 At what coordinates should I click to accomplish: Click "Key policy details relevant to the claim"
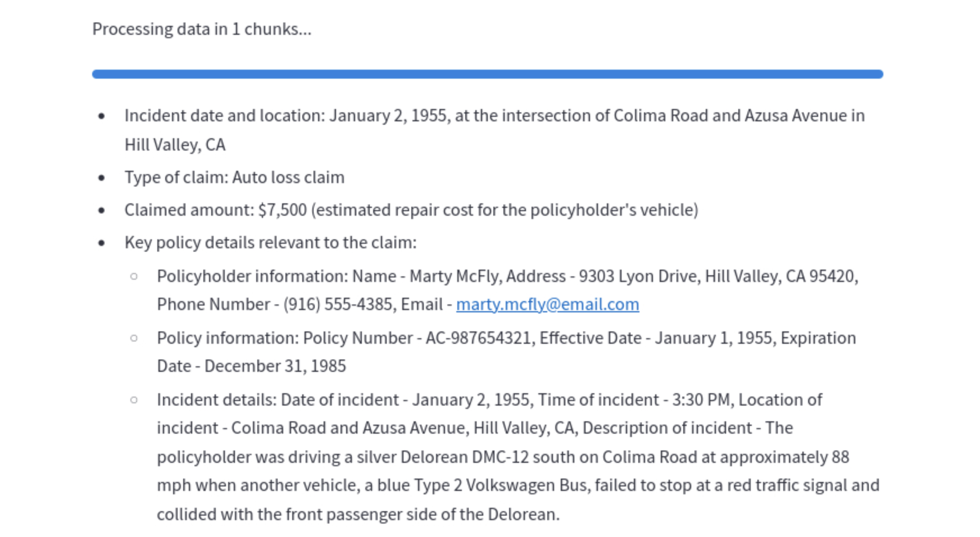(x=270, y=243)
